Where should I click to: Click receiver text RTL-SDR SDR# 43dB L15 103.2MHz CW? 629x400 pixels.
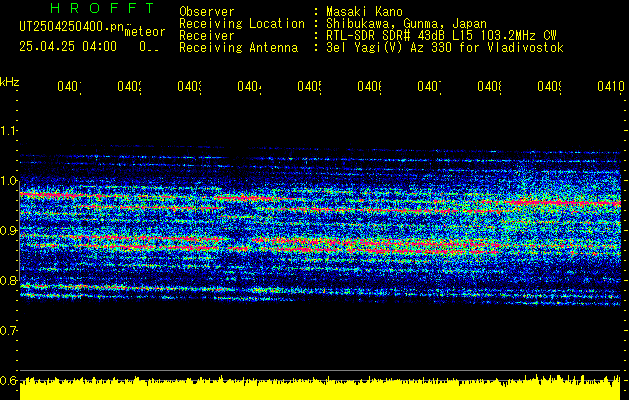pyautogui.click(x=441, y=36)
